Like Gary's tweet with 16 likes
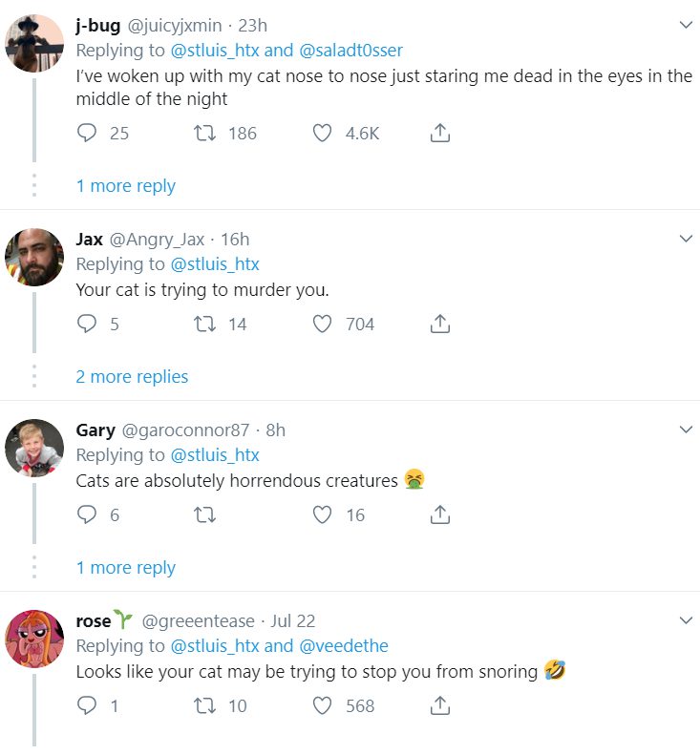 click(x=323, y=515)
